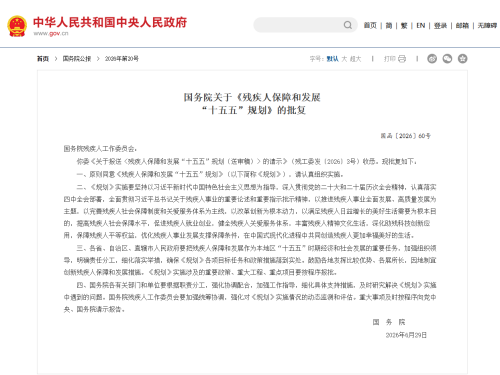Set font size to 超大

click(x=356, y=59)
